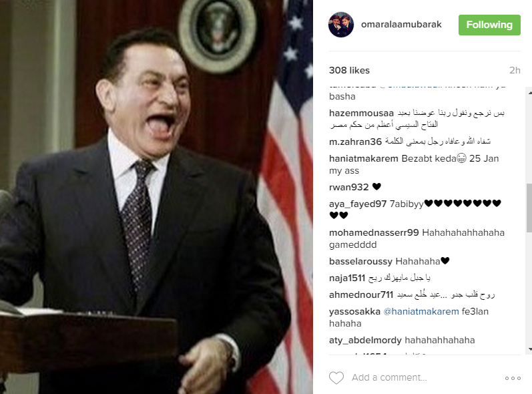Viewport: 532px width, 394px height.
Task: Open hazemmousaa commenter profile
Action: tap(361, 113)
